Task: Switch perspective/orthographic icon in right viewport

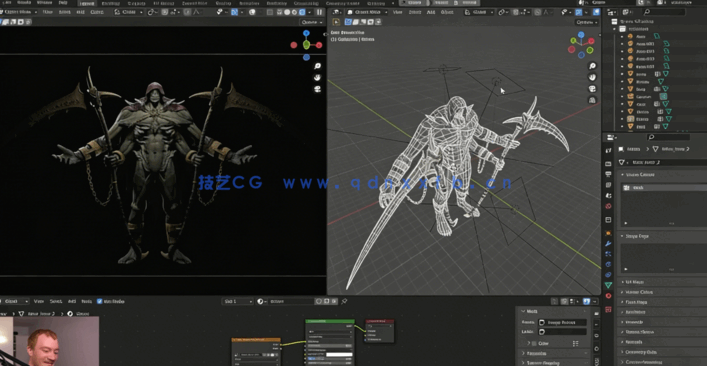Action: [x=592, y=100]
